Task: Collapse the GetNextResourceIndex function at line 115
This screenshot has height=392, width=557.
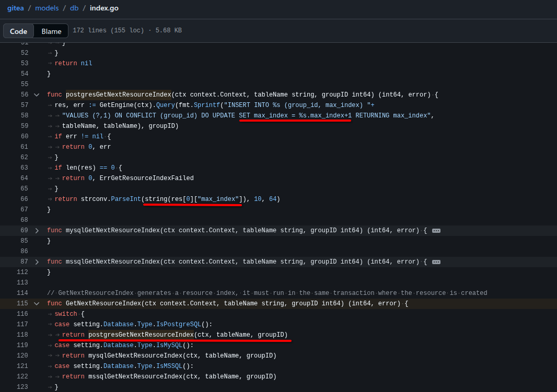Action: click(x=37, y=304)
